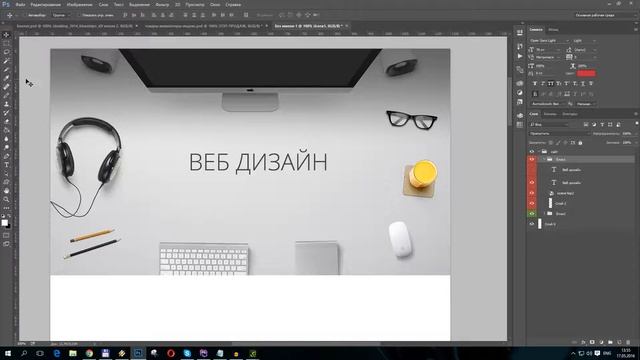Open the Light font style dropdown
The width and height of the screenshot is (640, 360).
click(584, 40)
